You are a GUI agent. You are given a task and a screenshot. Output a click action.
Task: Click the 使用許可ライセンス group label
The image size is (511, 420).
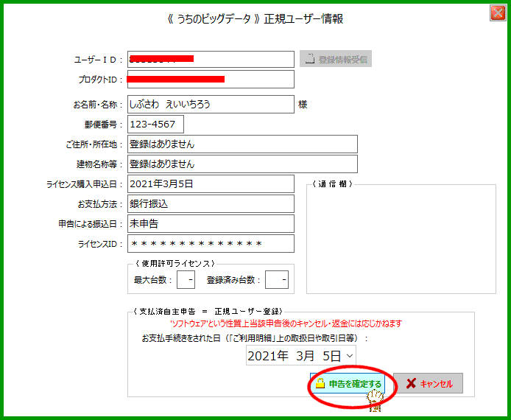click(x=175, y=264)
